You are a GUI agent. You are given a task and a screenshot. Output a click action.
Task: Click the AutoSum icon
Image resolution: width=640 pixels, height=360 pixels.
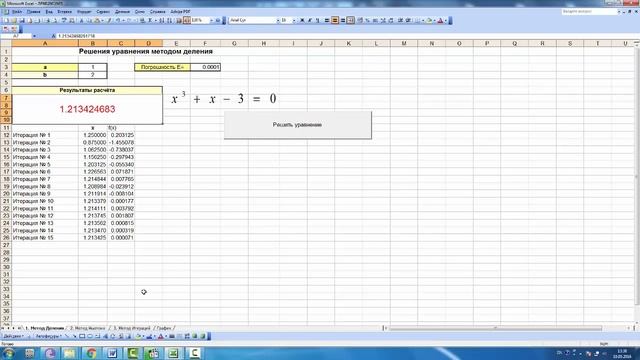150,20
